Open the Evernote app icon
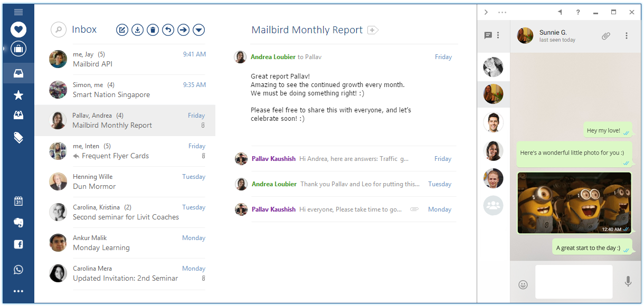 [18, 223]
